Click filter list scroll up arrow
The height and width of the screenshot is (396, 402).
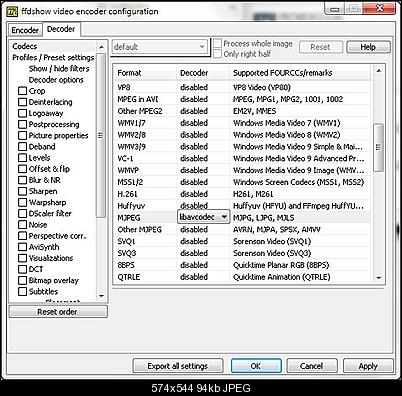101,47
